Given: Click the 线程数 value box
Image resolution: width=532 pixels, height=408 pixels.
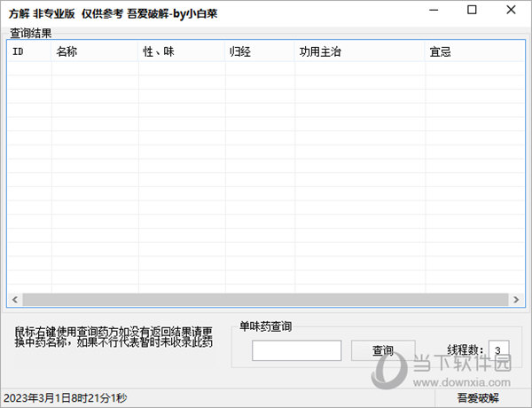Looking at the screenshot, I should pos(498,350).
